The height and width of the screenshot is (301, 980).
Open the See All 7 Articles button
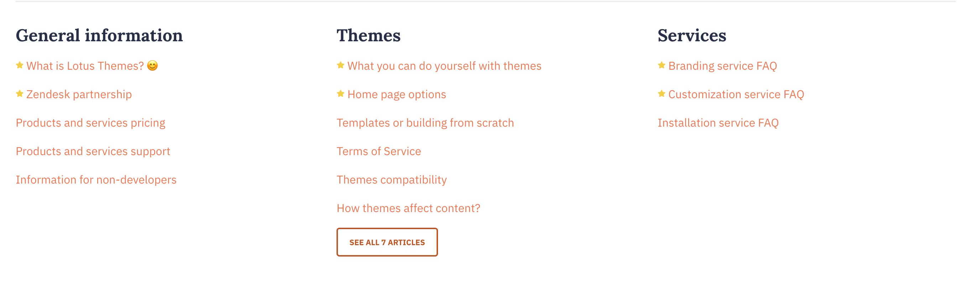pos(387,242)
